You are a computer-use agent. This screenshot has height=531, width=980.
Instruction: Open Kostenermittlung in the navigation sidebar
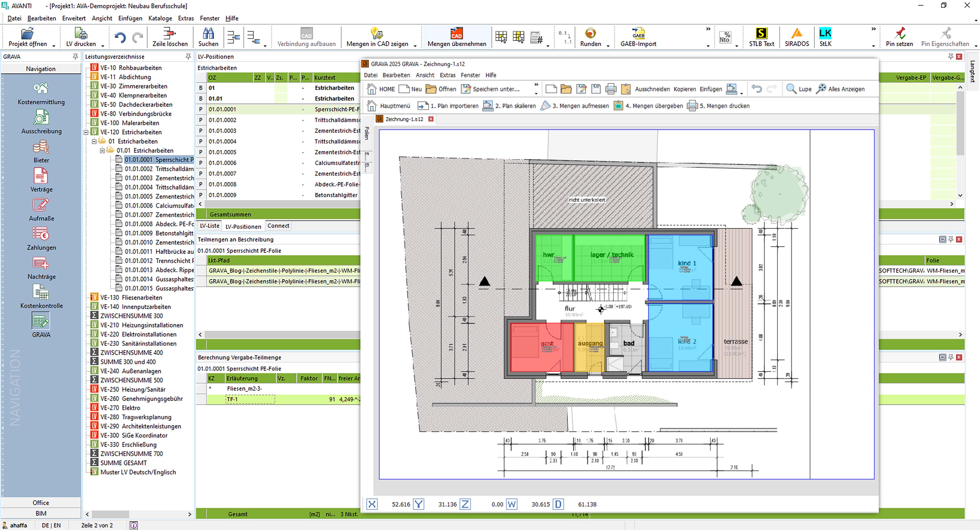[x=41, y=89]
